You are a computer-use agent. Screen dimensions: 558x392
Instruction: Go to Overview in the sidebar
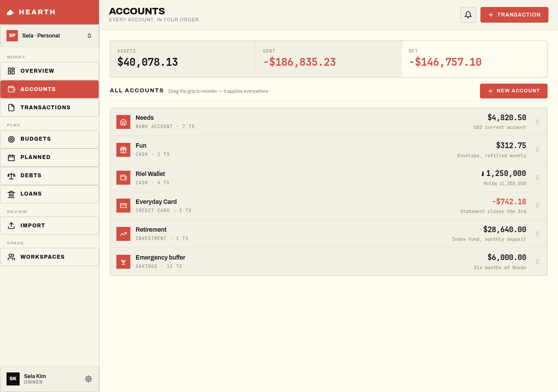pyautogui.click(x=49, y=71)
